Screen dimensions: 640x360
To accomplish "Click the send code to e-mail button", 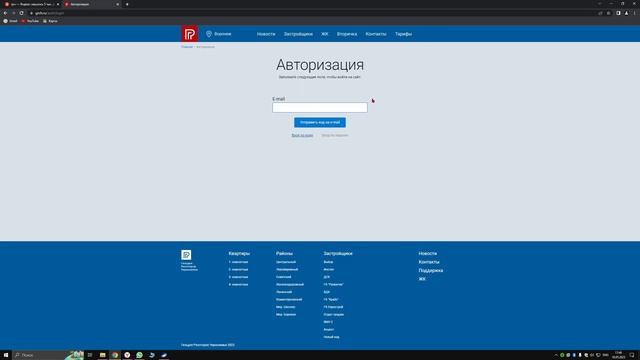I will point(320,122).
